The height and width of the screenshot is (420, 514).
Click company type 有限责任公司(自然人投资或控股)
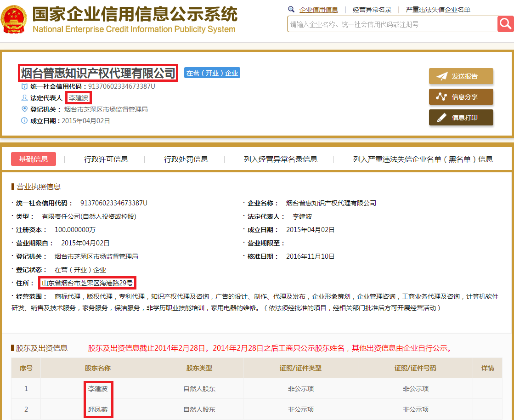pyautogui.click(x=89, y=217)
